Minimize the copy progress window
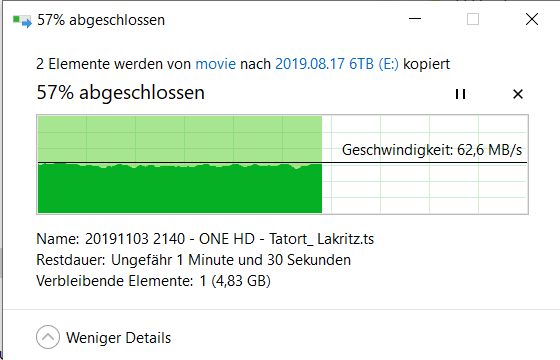This screenshot has height=360, width=560. coord(415,19)
